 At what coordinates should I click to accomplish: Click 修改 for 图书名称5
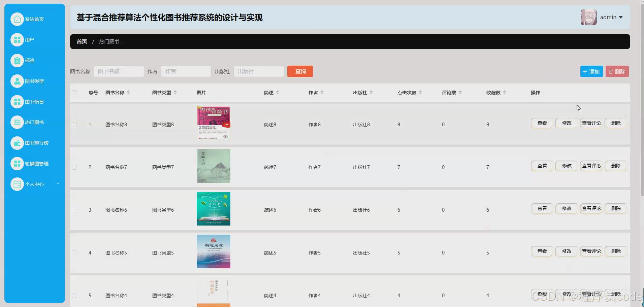(x=567, y=251)
